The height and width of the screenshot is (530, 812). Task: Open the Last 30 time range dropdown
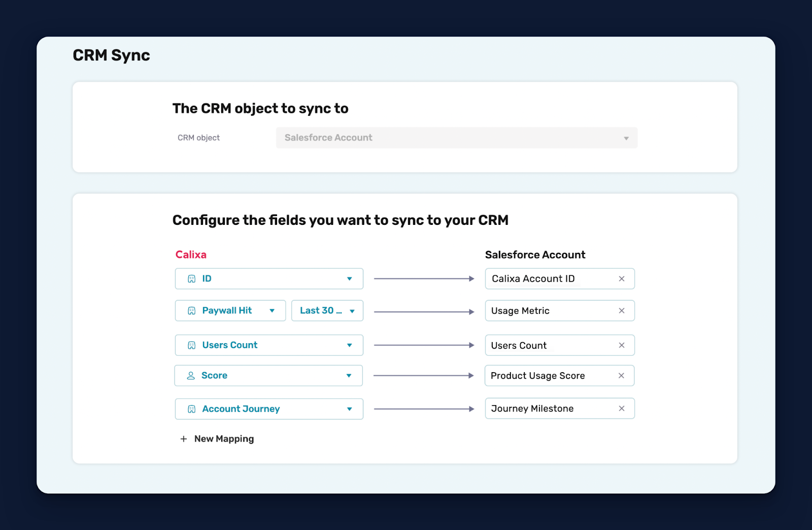click(327, 311)
